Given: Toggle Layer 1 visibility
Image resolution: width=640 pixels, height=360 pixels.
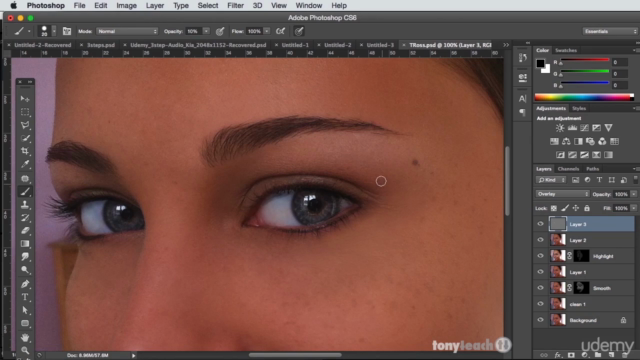Looking at the screenshot, I should coord(540,272).
